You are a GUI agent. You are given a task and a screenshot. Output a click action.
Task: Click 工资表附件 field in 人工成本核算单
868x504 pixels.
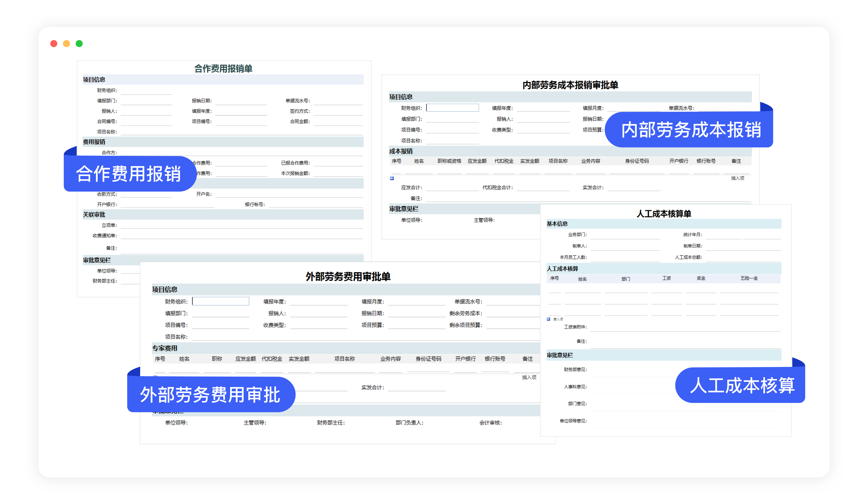click(x=685, y=327)
